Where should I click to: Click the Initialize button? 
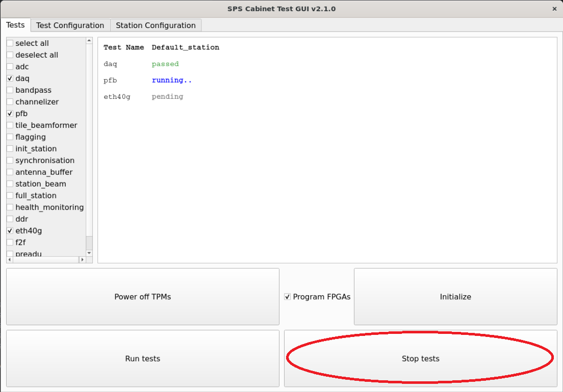click(x=455, y=296)
